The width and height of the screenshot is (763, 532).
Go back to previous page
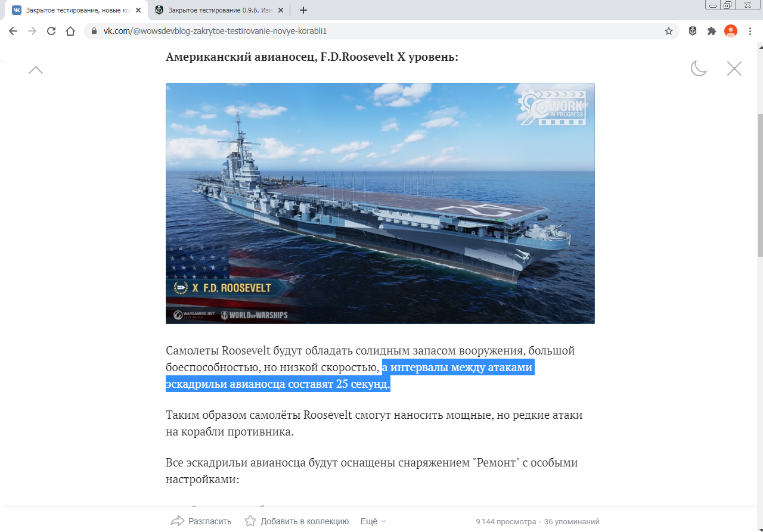13,31
